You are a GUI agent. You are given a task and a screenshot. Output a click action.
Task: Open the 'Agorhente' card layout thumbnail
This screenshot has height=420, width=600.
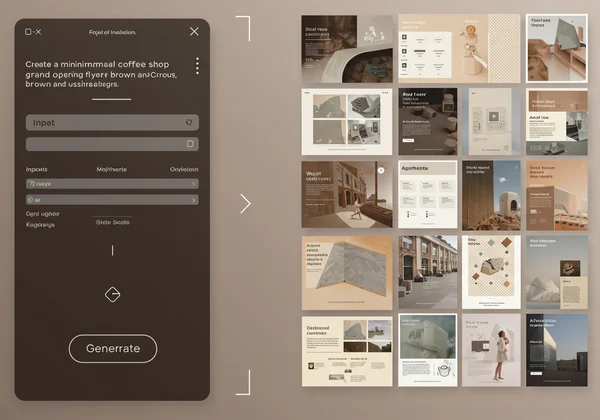coord(428,194)
